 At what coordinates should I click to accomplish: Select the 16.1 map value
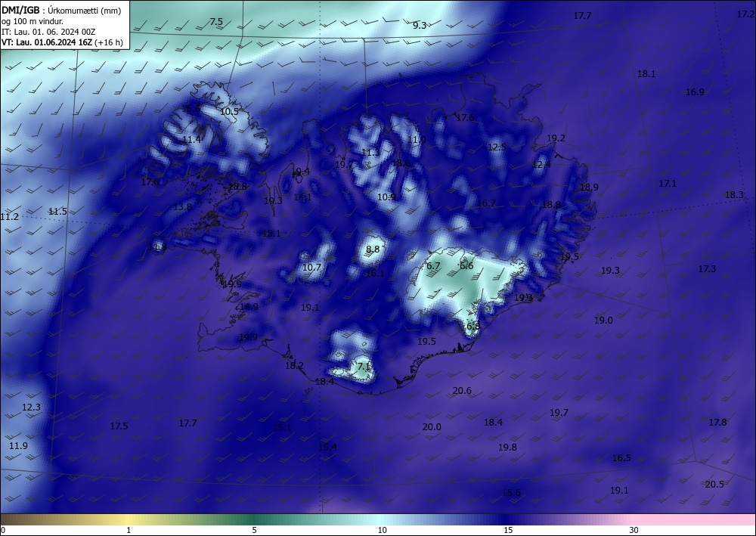(375, 274)
